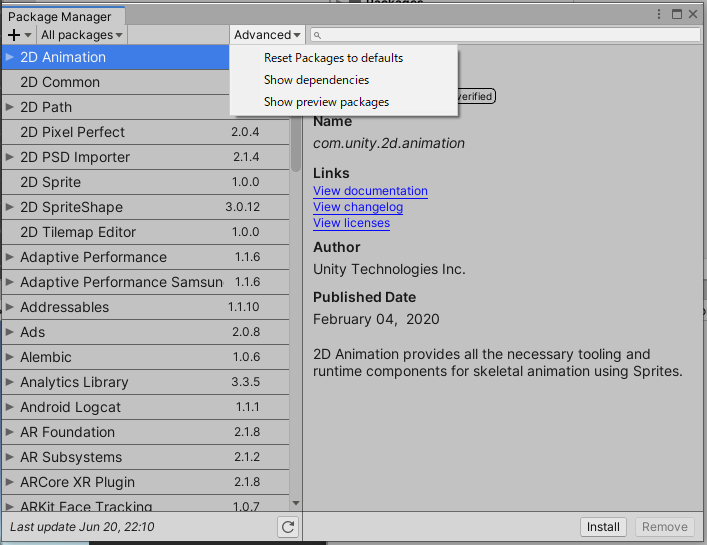
Task: Expand the Ads package arrow
Action: point(9,332)
